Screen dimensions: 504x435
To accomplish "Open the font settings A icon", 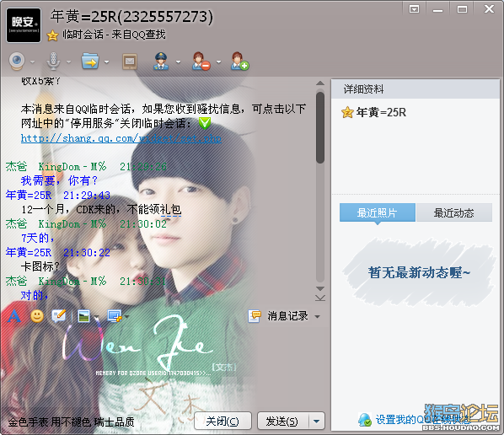I will [x=13, y=316].
